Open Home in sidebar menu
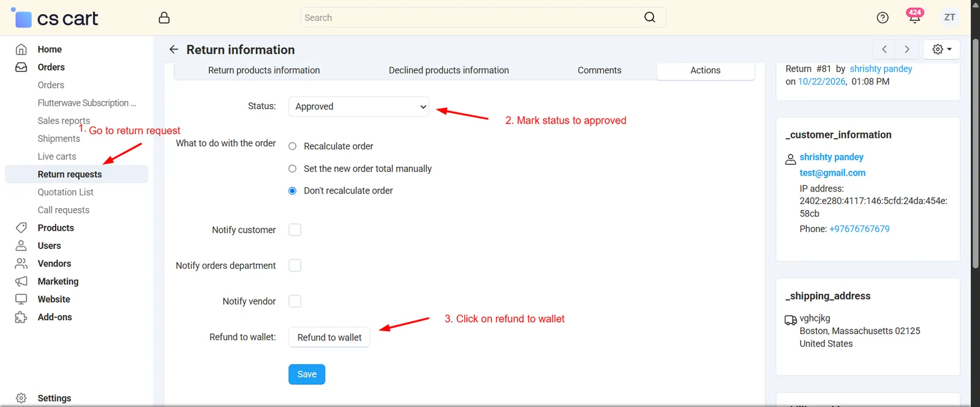Viewport: 980px width, 407px height. (50, 50)
